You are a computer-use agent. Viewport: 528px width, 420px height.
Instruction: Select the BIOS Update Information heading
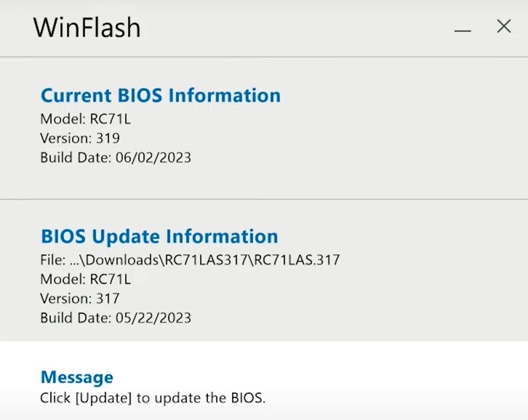tap(159, 236)
